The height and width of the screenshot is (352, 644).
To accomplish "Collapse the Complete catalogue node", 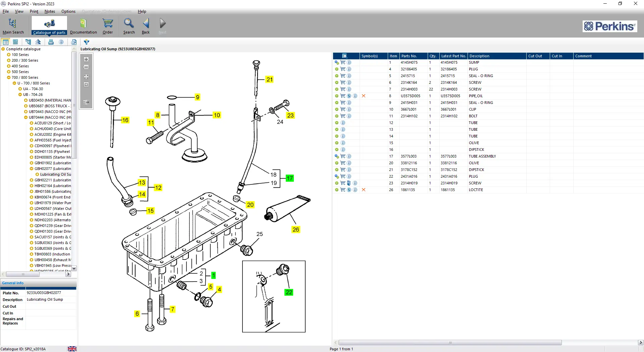I will click(3, 49).
